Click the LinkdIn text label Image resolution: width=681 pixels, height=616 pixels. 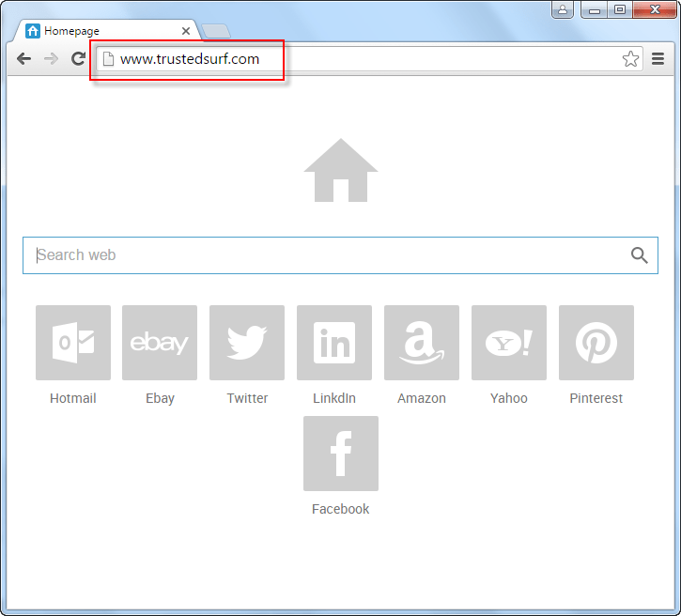[x=334, y=398]
